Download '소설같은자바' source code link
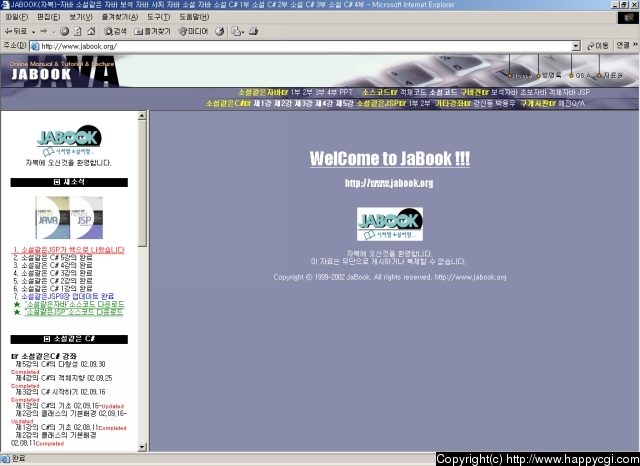The width and height of the screenshot is (640, 466). [74, 304]
